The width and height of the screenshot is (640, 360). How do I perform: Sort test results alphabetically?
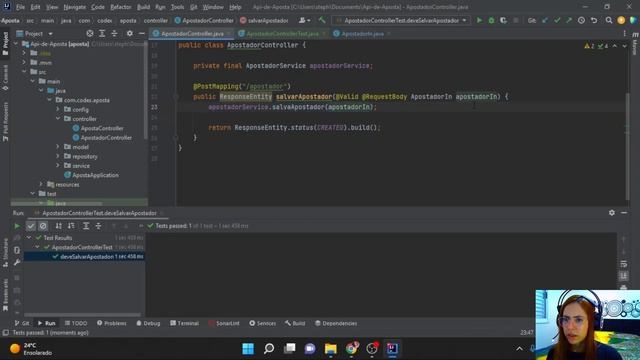(x=58, y=226)
